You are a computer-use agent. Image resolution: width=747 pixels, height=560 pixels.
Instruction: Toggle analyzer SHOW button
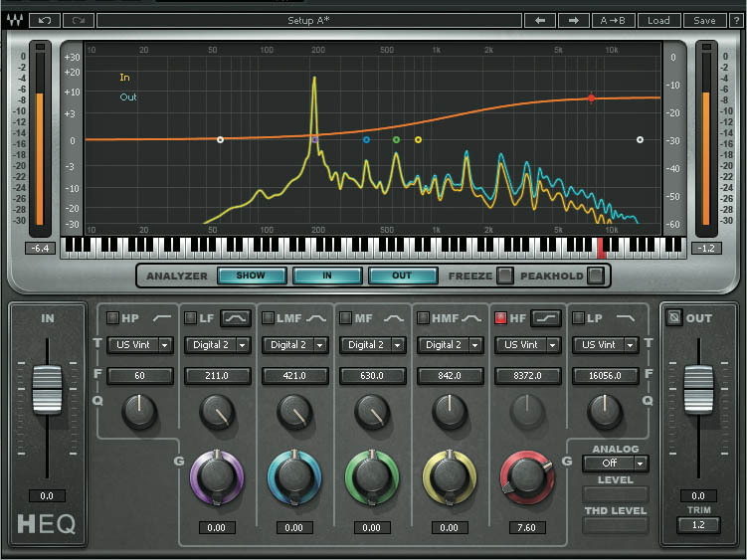tap(252, 276)
